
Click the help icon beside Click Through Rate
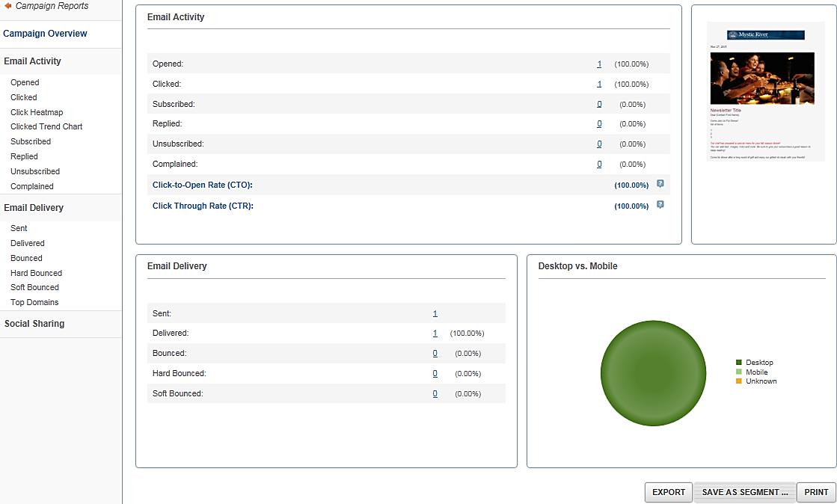660,205
